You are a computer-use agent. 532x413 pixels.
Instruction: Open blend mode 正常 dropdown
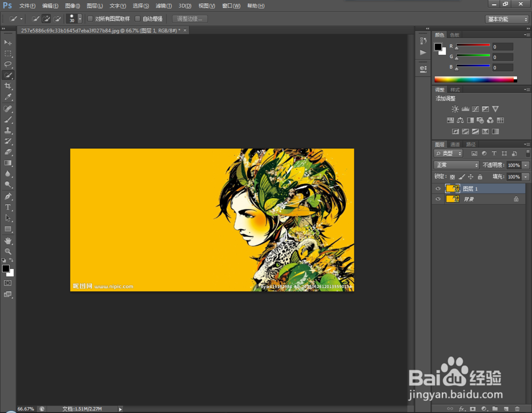point(456,165)
